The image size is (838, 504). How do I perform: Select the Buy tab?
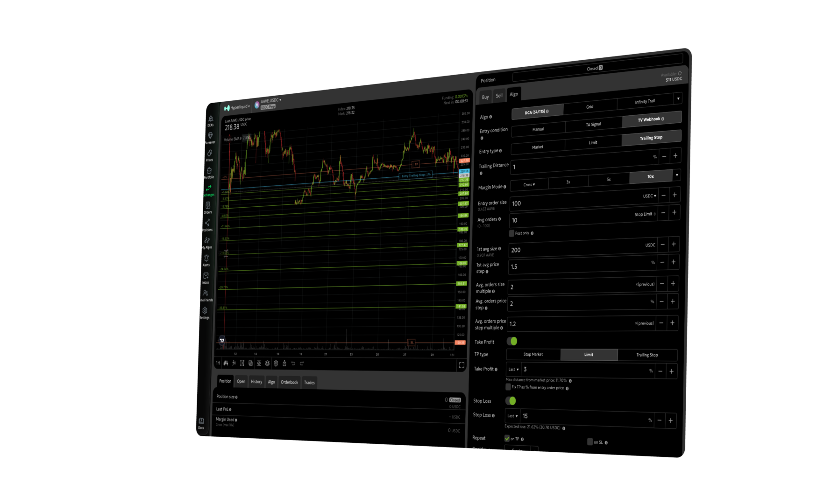485,97
